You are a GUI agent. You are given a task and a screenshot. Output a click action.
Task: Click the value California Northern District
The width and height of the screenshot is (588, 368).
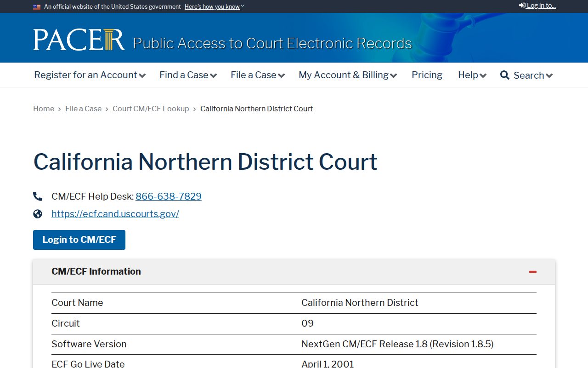click(360, 303)
